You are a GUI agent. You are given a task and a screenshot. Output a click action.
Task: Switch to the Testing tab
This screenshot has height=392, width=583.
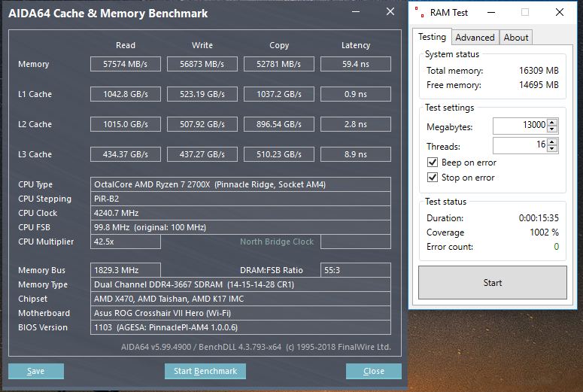(x=432, y=37)
